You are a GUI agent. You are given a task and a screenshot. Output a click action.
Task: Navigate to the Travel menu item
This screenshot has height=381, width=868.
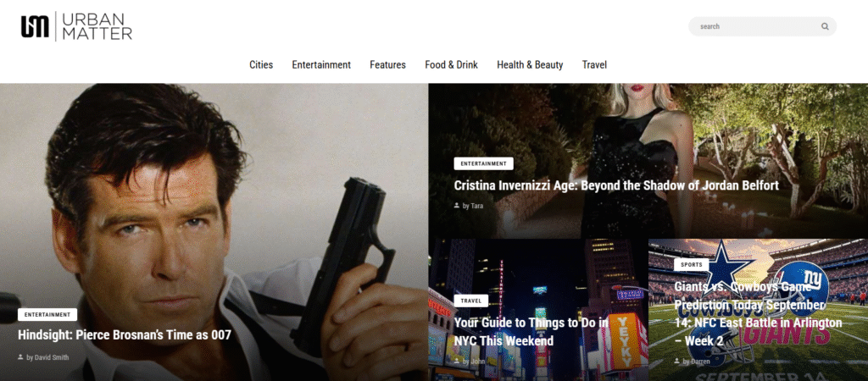(594, 64)
